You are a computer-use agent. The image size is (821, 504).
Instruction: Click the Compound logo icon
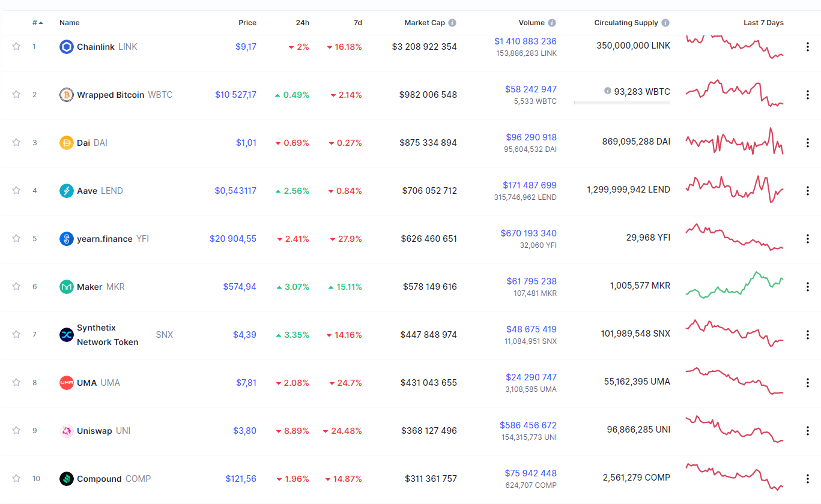pyautogui.click(x=67, y=479)
